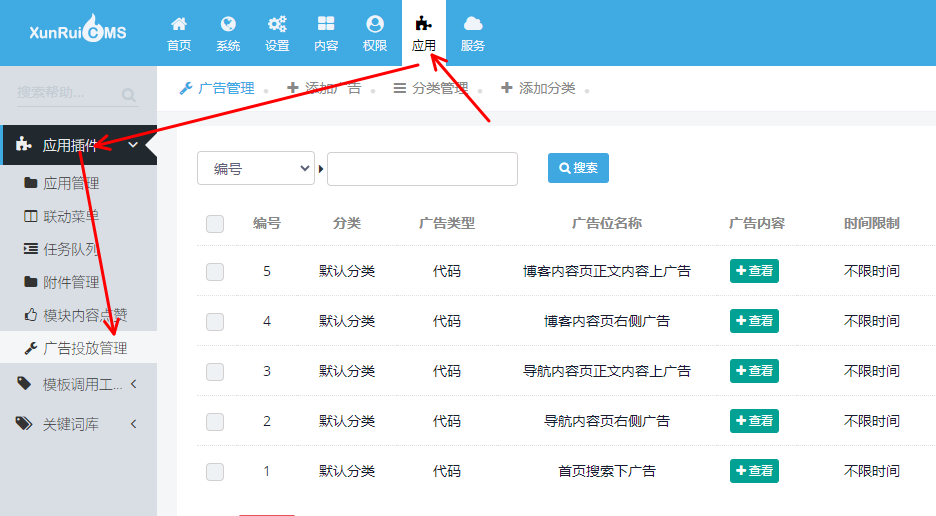
Task: Expand the 模板调用工具 menu chevron
Action: [134, 384]
